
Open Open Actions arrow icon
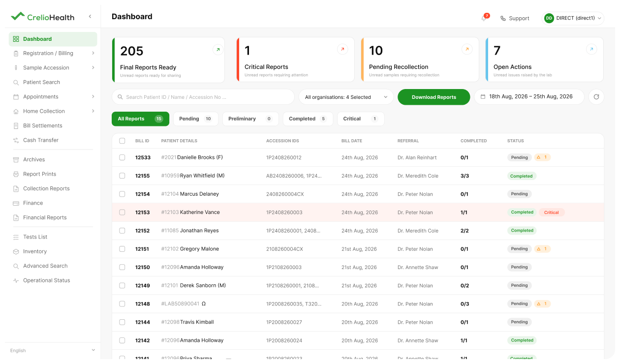pos(591,49)
